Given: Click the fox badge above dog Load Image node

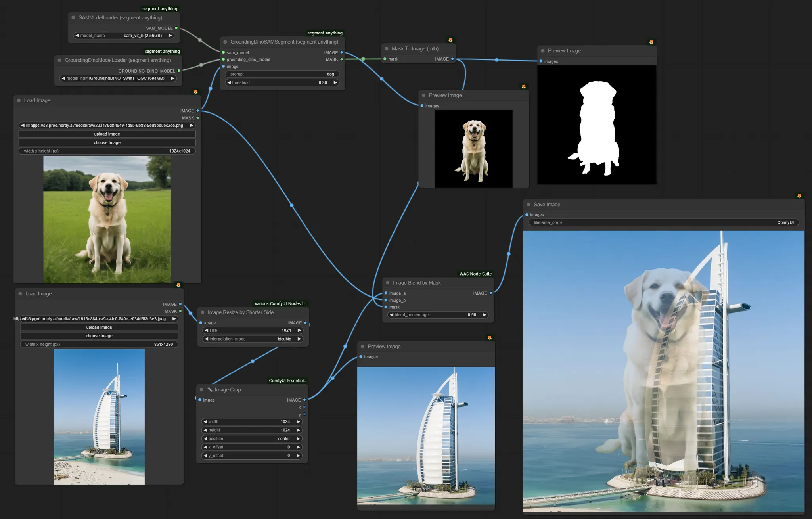Looking at the screenshot, I should (195, 92).
